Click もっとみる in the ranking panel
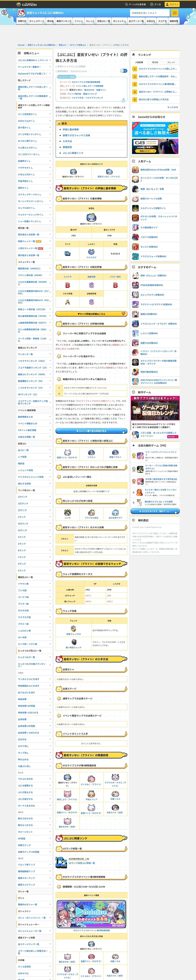196x980 pixels. [x=172, y=107]
